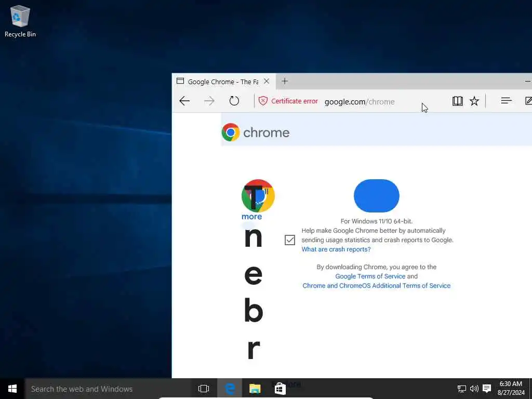This screenshot has height=399, width=532.
Task: Open the Edge Hub lines icon
Action: [x=506, y=100]
